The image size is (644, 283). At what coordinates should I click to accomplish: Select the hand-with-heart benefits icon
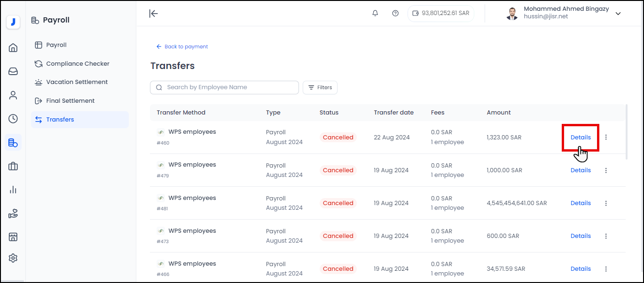(x=13, y=213)
